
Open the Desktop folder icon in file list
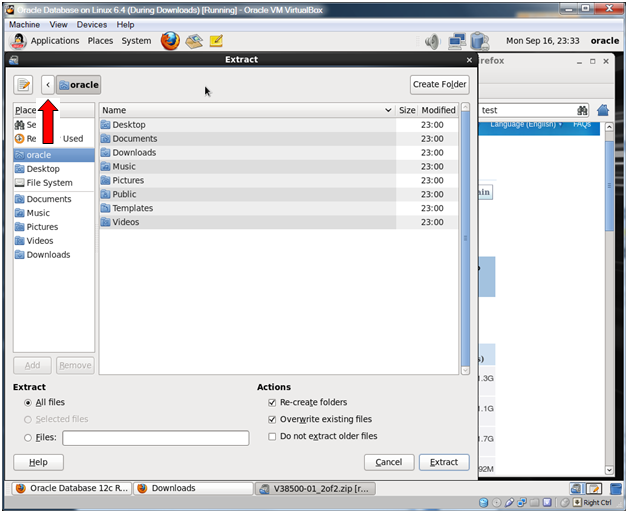tap(106, 125)
